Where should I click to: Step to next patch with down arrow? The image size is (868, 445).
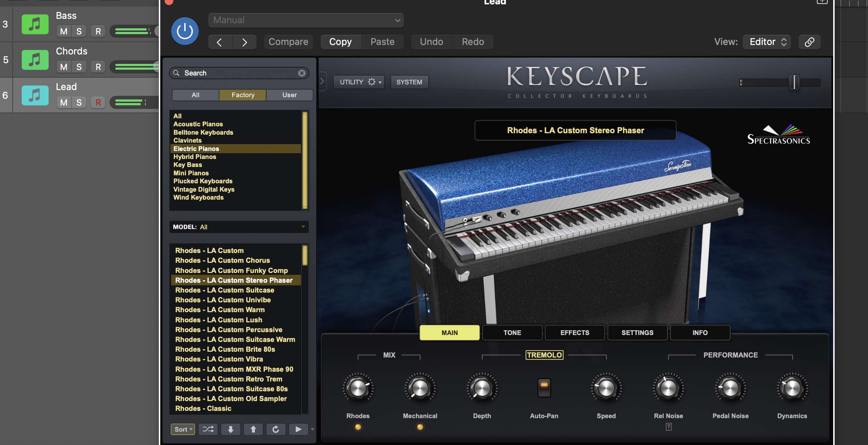click(231, 429)
